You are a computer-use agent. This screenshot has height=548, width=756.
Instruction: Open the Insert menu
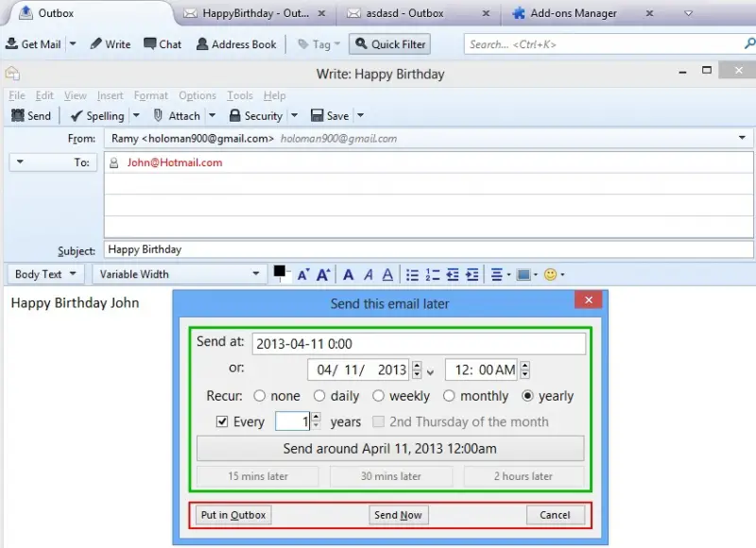(110, 95)
